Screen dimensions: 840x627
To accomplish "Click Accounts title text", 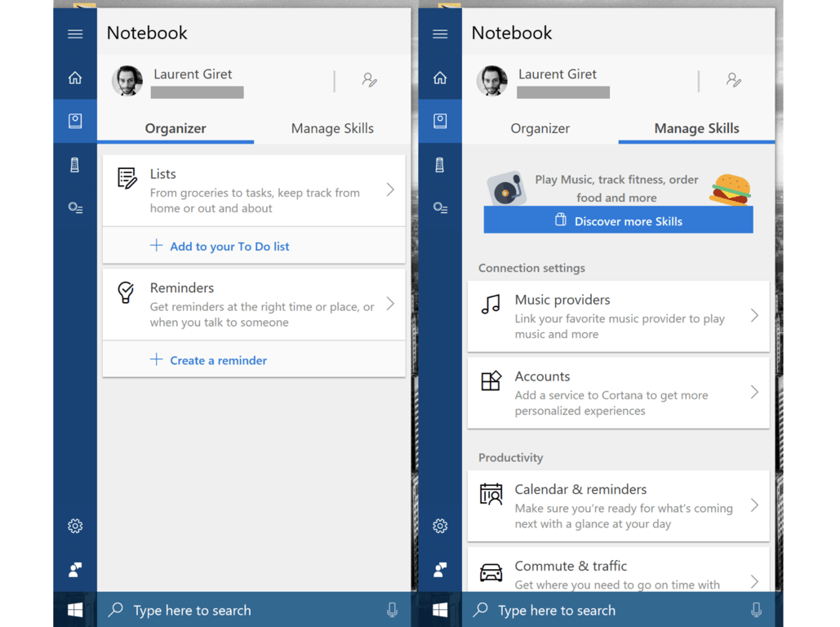I will click(x=542, y=376).
